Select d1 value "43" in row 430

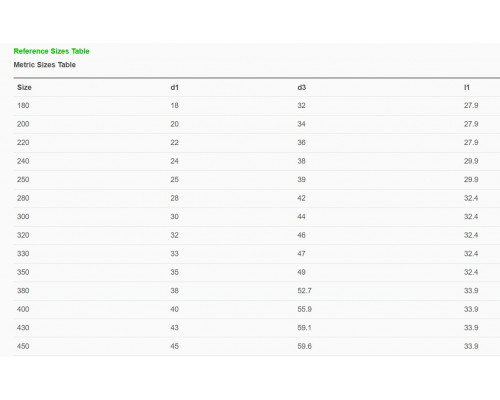click(175, 327)
